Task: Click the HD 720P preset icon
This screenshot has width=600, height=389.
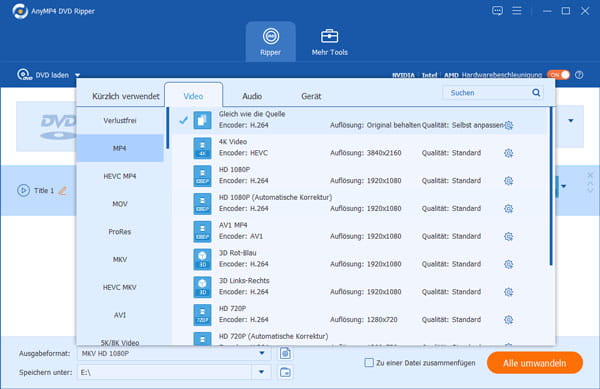Action: pyautogui.click(x=202, y=315)
